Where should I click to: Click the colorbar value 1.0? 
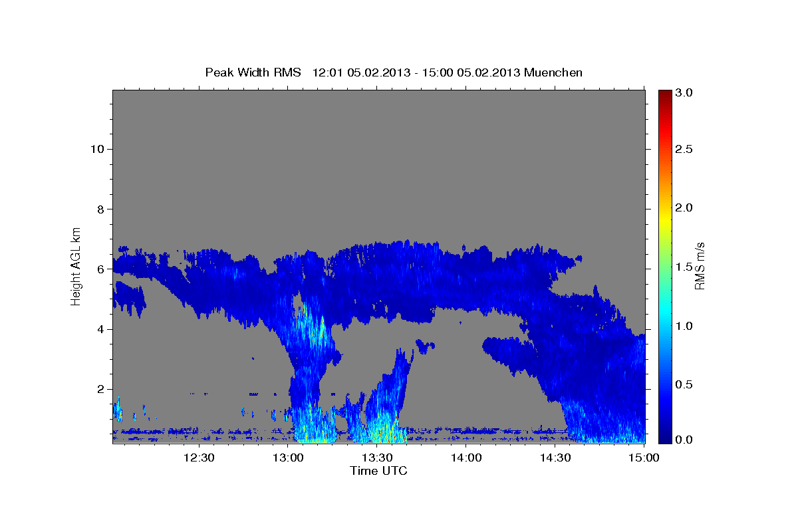pos(684,326)
